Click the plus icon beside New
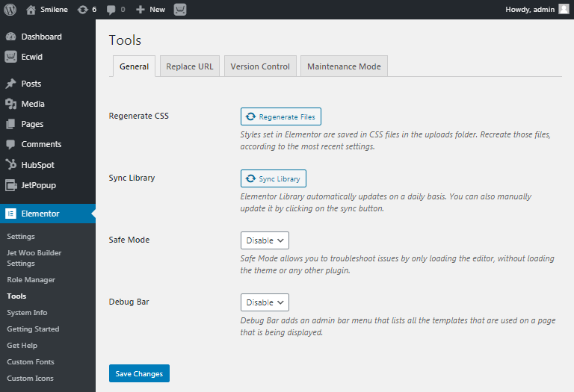Screen dimensions: 574x392 click(141, 10)
